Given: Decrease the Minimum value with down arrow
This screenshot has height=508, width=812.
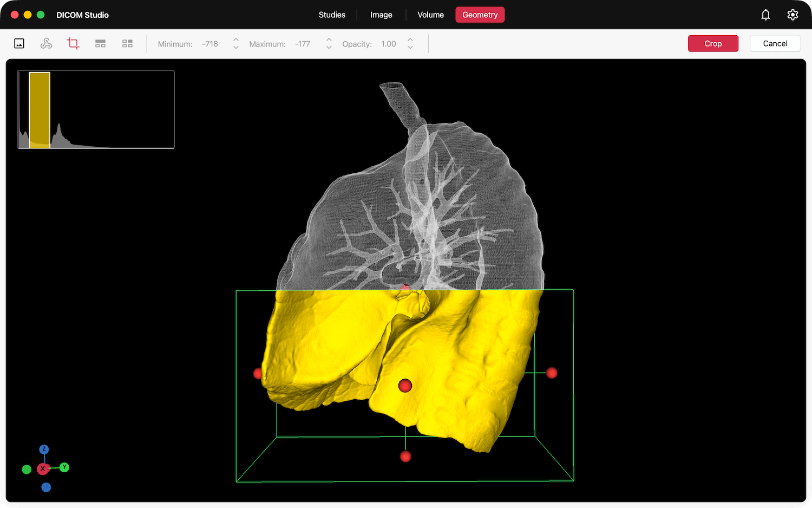Looking at the screenshot, I should click(x=236, y=48).
